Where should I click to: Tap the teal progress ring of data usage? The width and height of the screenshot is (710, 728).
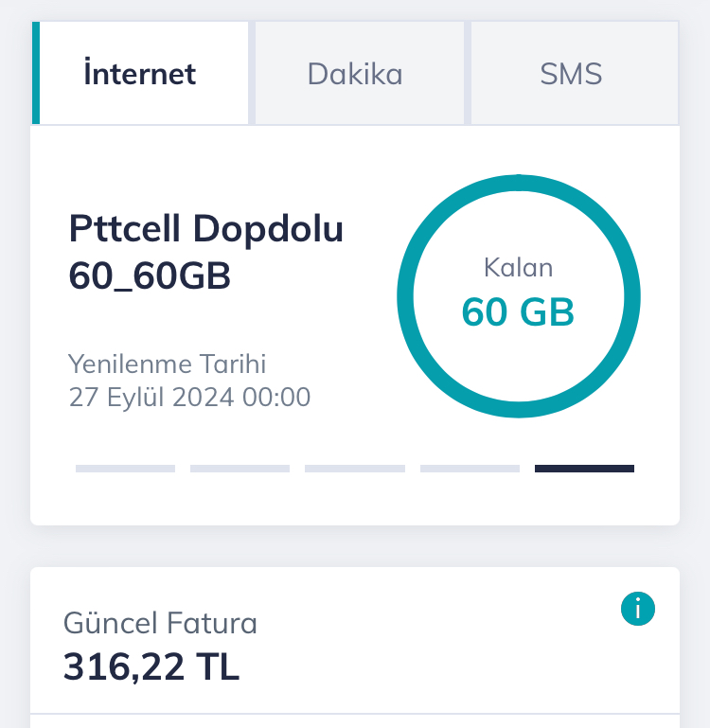coord(519,183)
